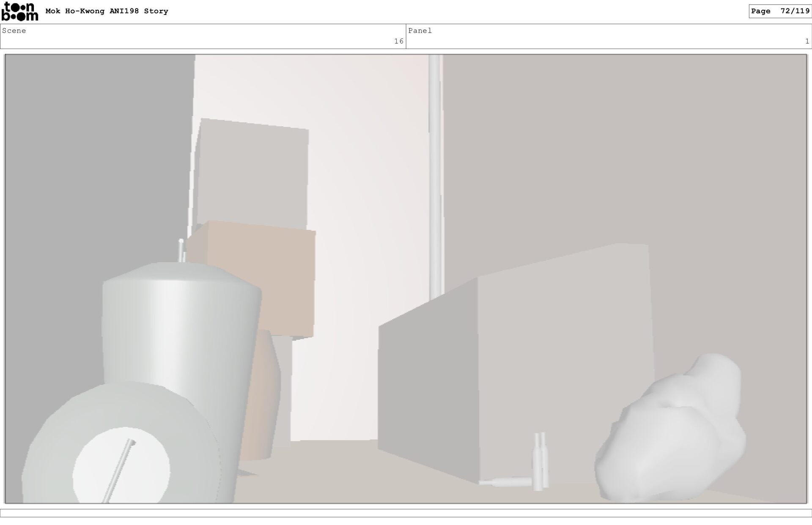Select the Scene label field
This screenshot has height=525, width=812.
coord(14,31)
